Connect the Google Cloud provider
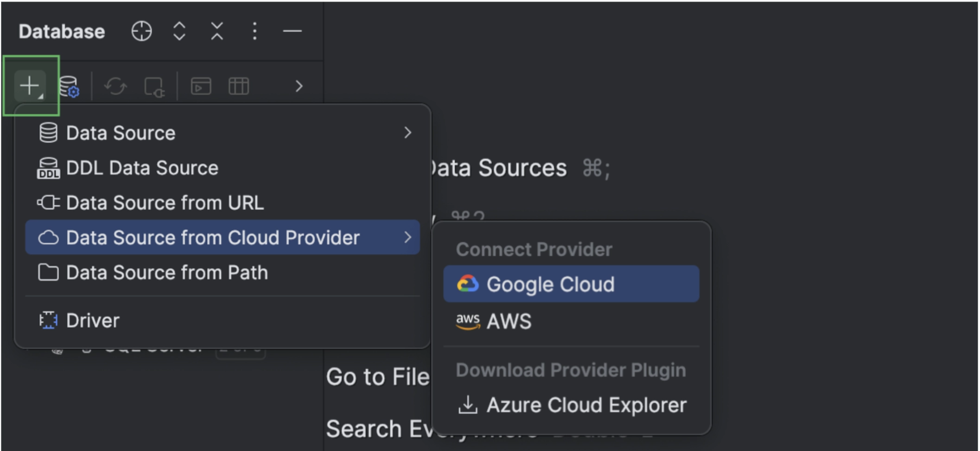The height and width of the screenshot is (451, 980). (550, 284)
